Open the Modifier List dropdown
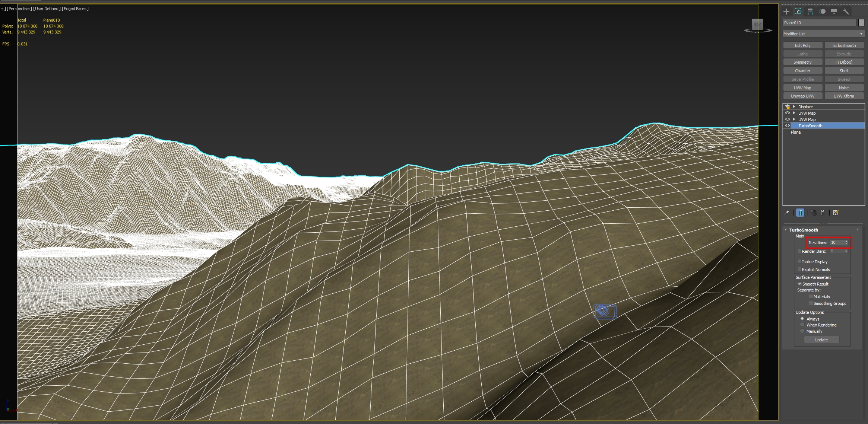Viewport: 868px width, 424px height. tap(823, 34)
